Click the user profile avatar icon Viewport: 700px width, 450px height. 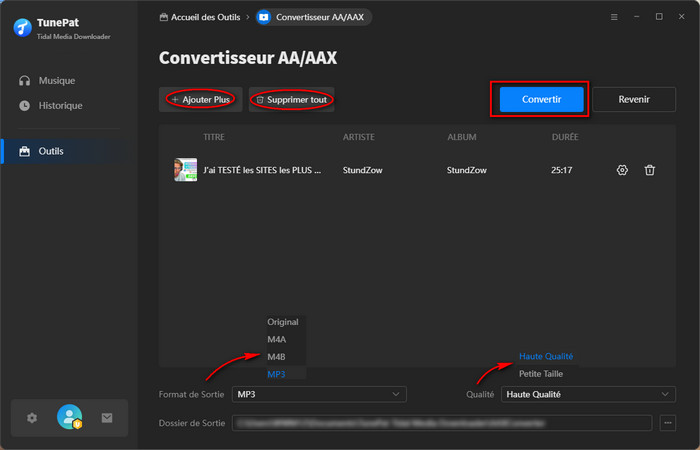pyautogui.click(x=69, y=418)
